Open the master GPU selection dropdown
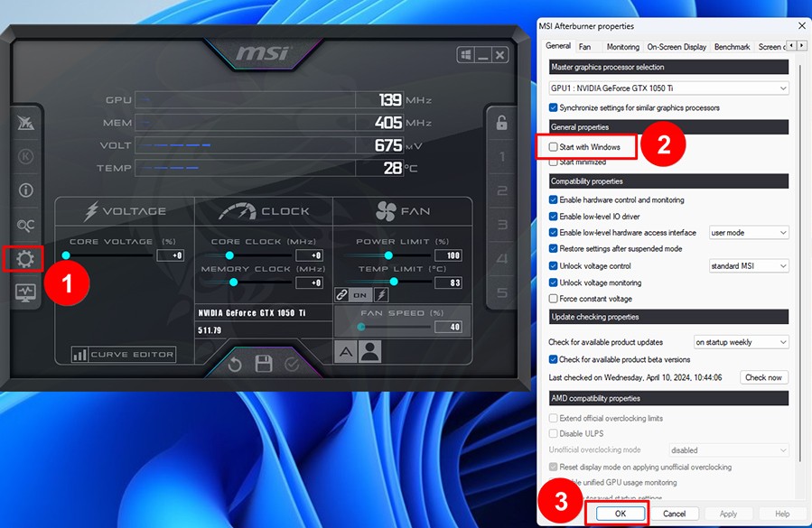 coord(668,88)
